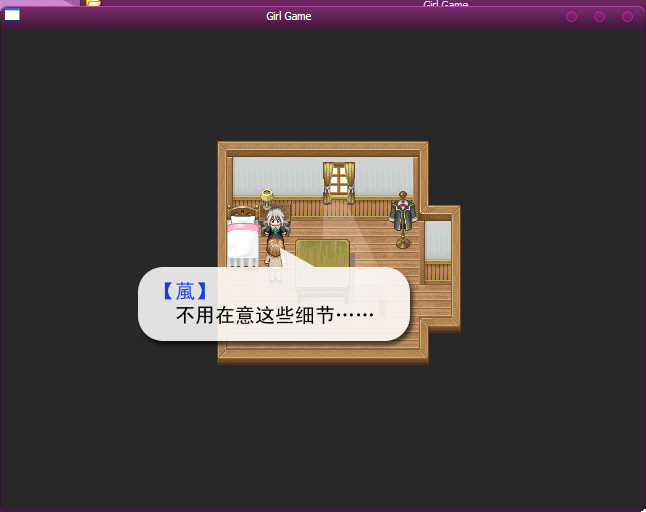Screen dimensions: 646x512
Task: Click the pink and white bed
Action: pyautogui.click(x=243, y=237)
